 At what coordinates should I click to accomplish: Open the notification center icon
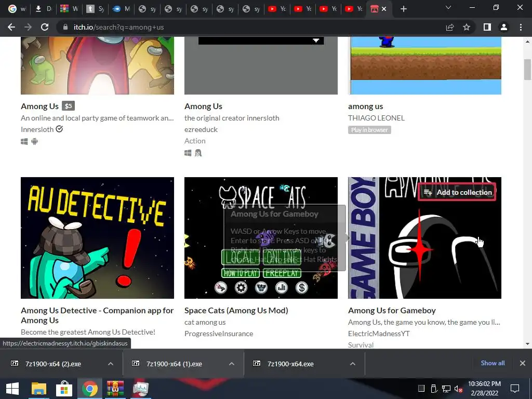(515, 389)
